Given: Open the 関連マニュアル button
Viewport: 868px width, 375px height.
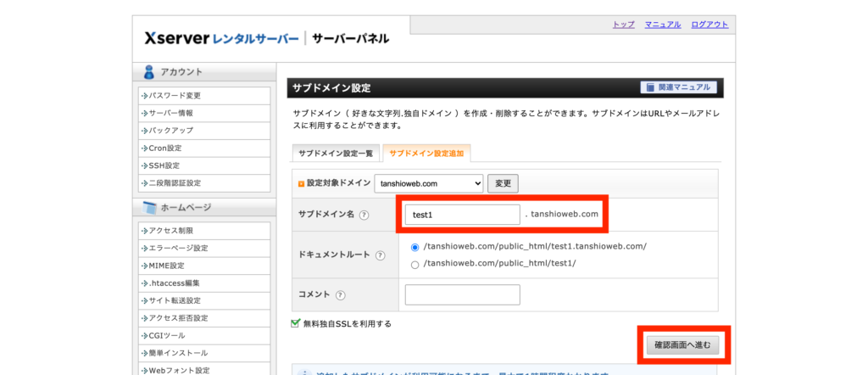Looking at the screenshot, I should tap(678, 87).
